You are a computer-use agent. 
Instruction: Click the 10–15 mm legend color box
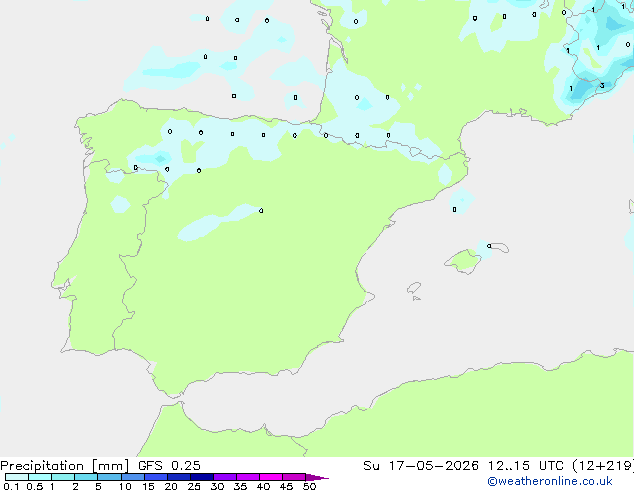click(132, 477)
